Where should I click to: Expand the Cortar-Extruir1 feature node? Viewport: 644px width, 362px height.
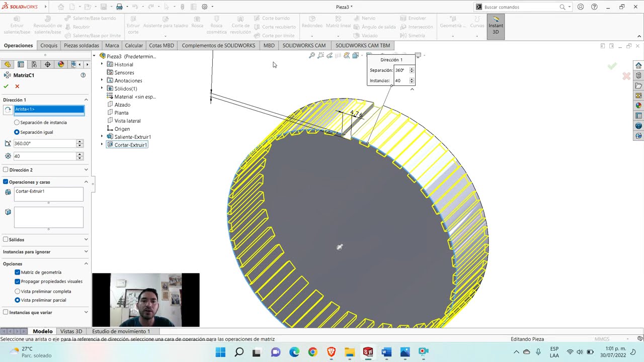click(102, 145)
